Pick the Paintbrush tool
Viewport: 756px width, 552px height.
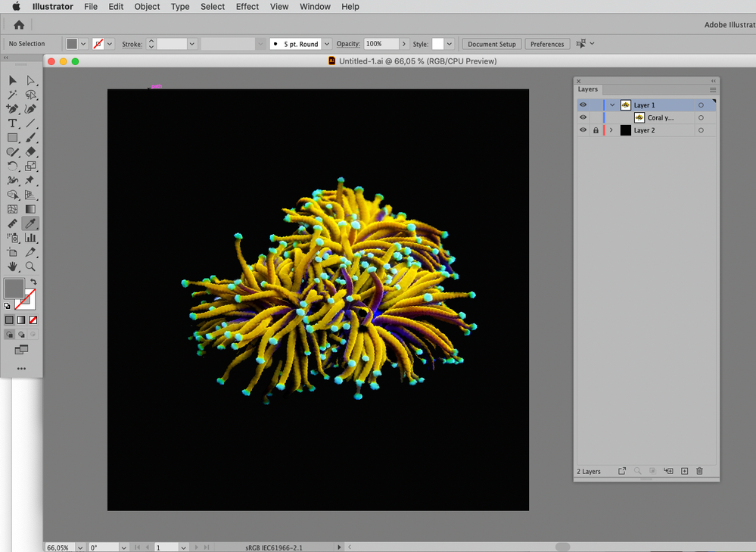[30, 138]
